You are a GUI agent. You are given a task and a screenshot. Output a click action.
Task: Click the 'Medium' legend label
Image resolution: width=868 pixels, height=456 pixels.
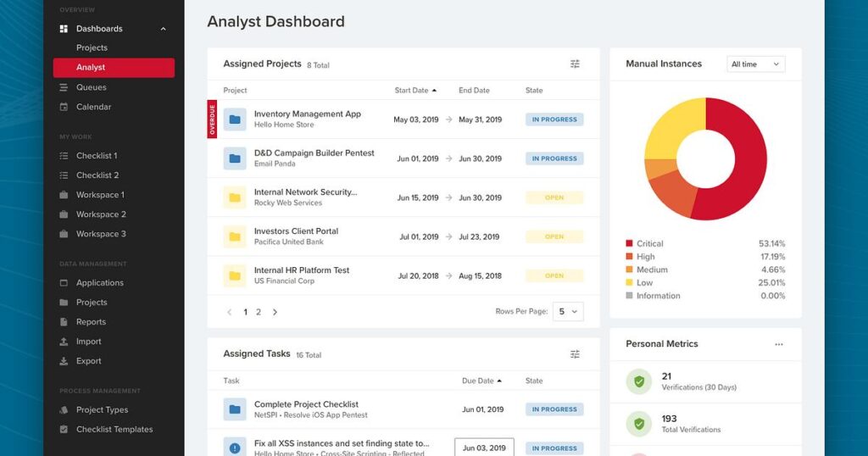(x=652, y=270)
